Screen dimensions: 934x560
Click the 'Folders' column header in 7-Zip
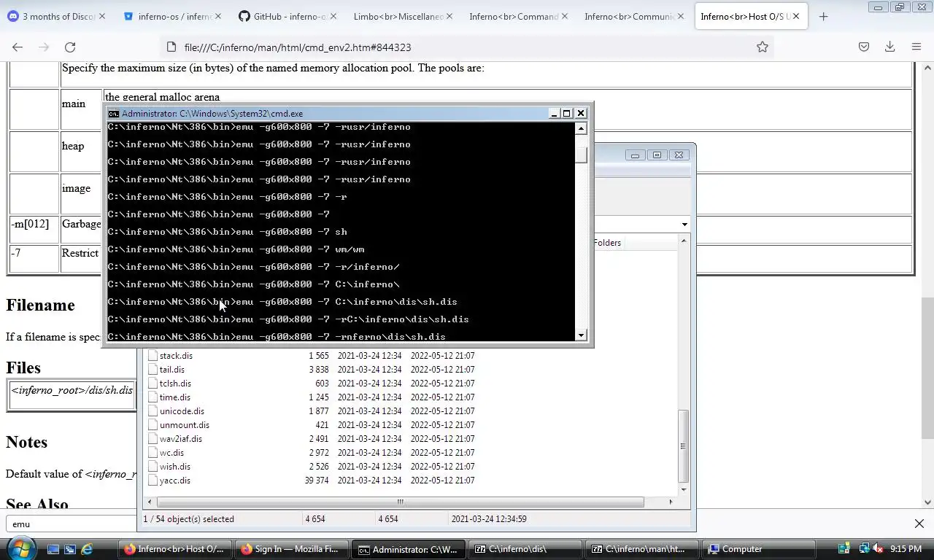coord(607,243)
